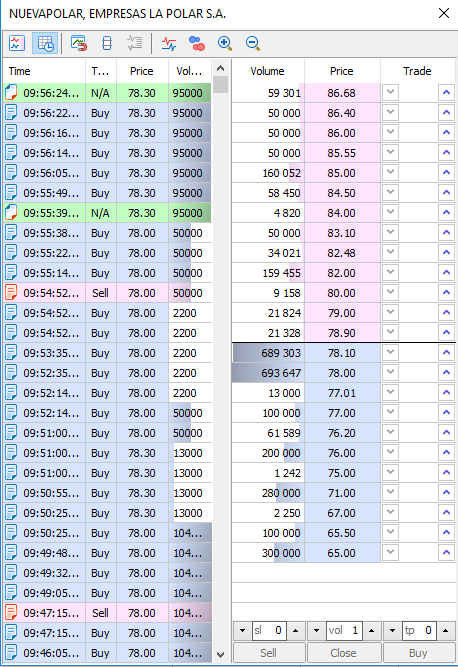
Task: Click the down chevron on price 85.00 row
Action: point(390,172)
